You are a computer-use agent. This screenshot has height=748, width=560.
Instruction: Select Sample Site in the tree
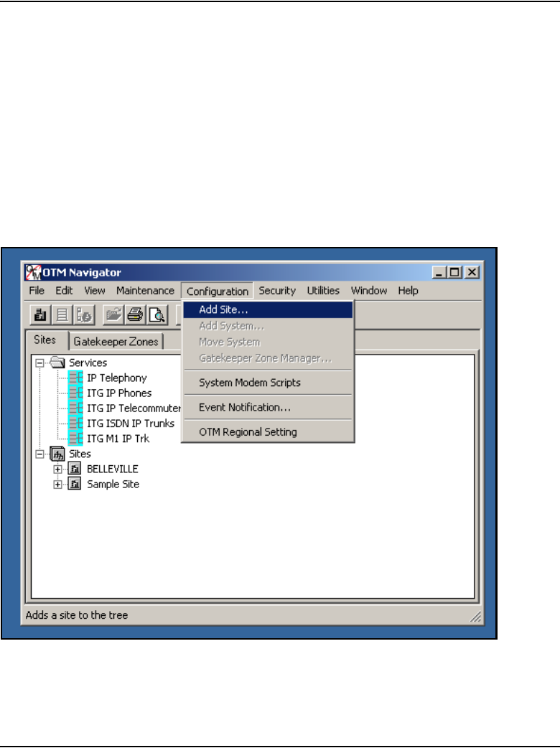[x=113, y=485]
